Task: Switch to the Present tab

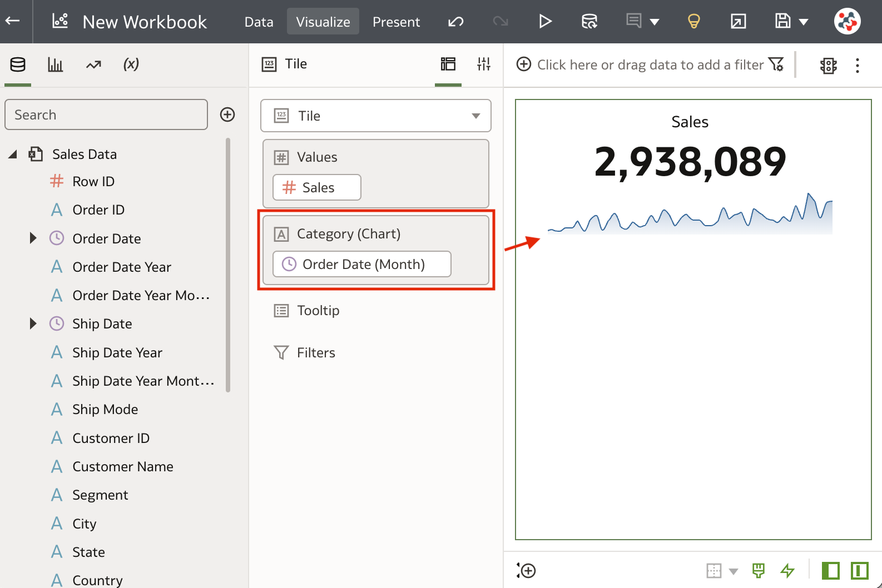Action: point(397,22)
